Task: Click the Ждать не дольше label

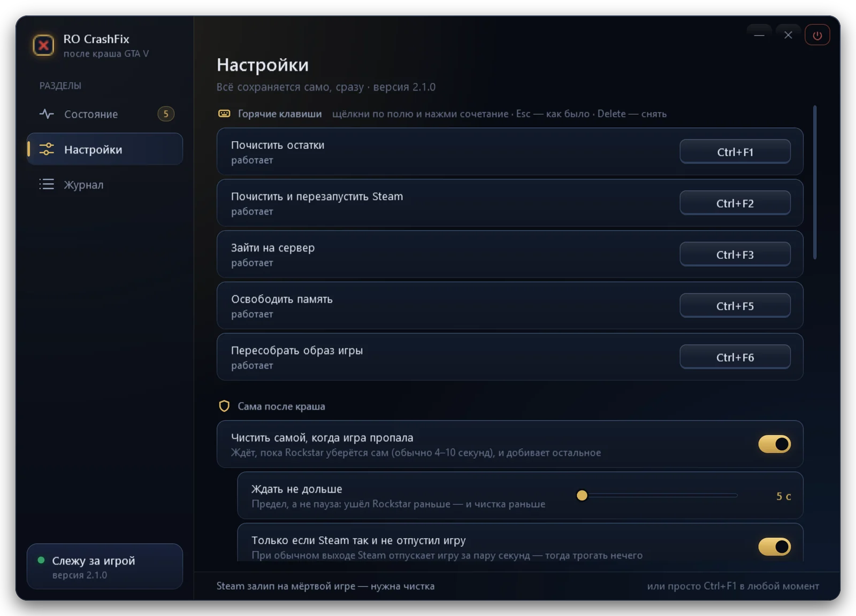Action: coord(297,489)
